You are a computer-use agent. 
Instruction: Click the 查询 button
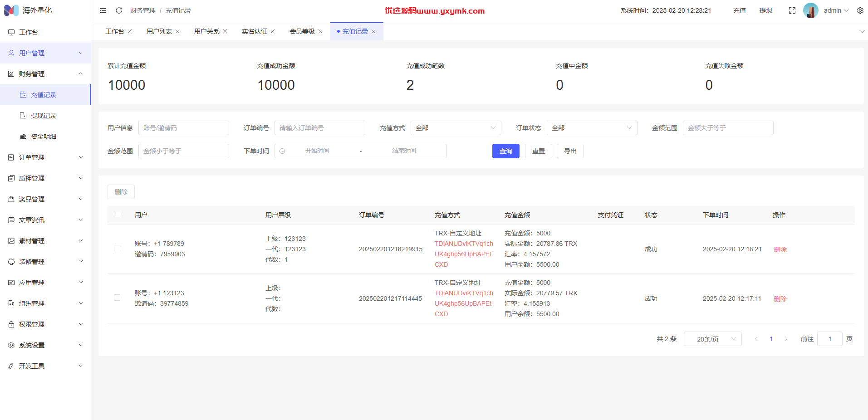506,151
